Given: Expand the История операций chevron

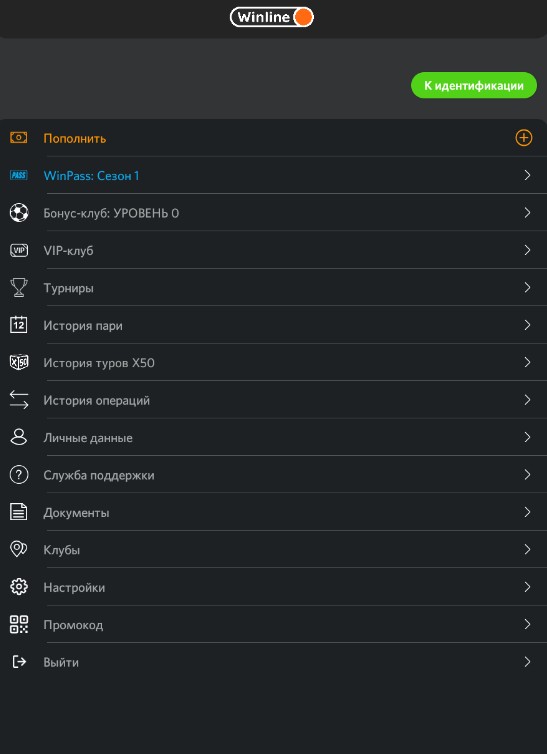Looking at the screenshot, I should tap(527, 400).
